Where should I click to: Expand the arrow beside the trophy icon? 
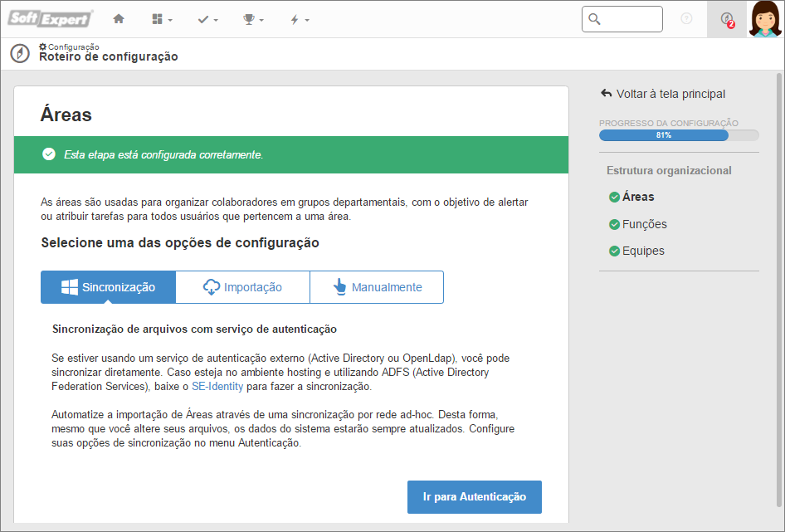tap(261, 20)
